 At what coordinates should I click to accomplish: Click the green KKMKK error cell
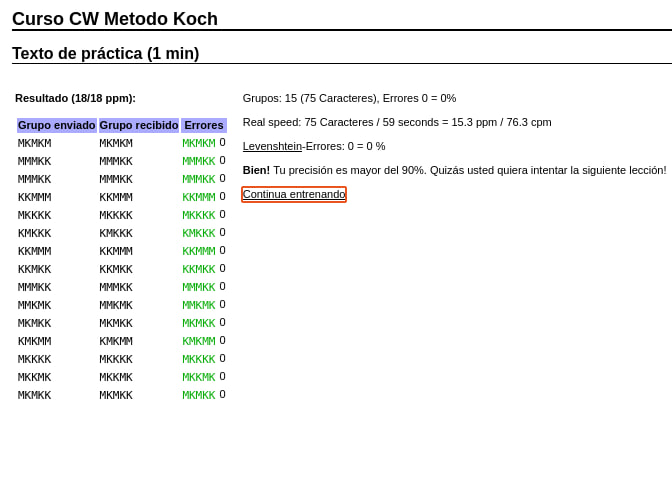(x=199, y=269)
